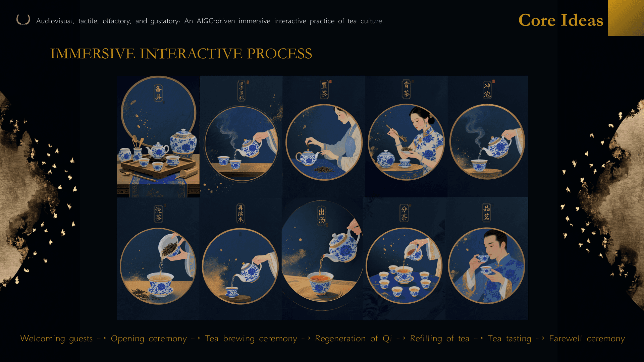
Task: Select the 出汤 pouring tea soup image
Action: click(x=322, y=258)
